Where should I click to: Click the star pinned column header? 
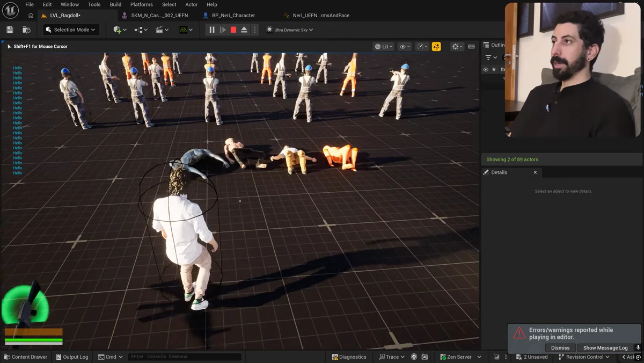[x=494, y=69]
